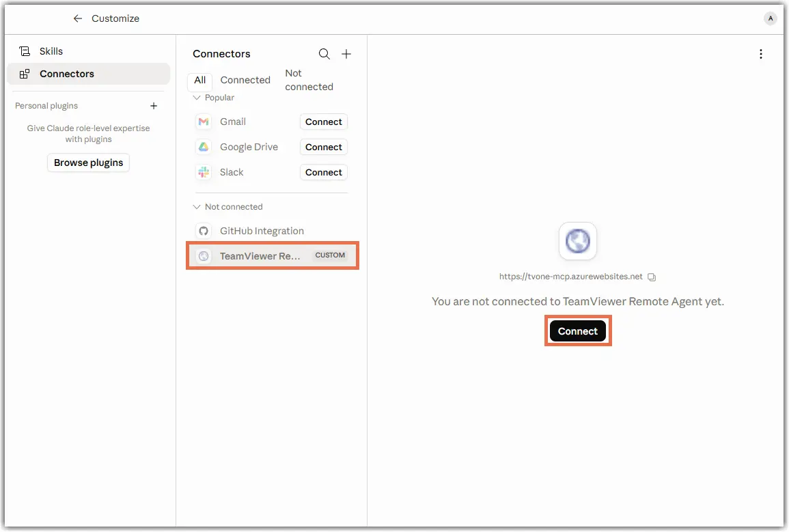The width and height of the screenshot is (789, 532).
Task: Click the Personal plugins label
Action: 46,106
